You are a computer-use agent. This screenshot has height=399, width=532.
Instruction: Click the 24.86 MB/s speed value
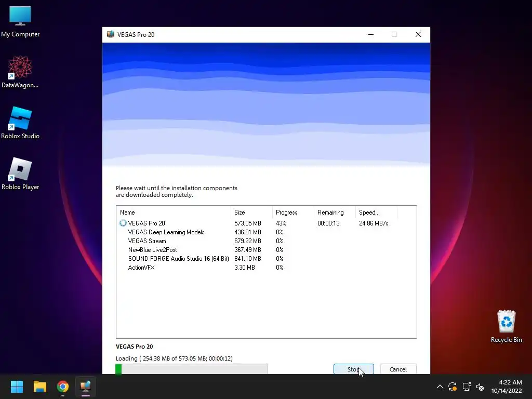374,223
